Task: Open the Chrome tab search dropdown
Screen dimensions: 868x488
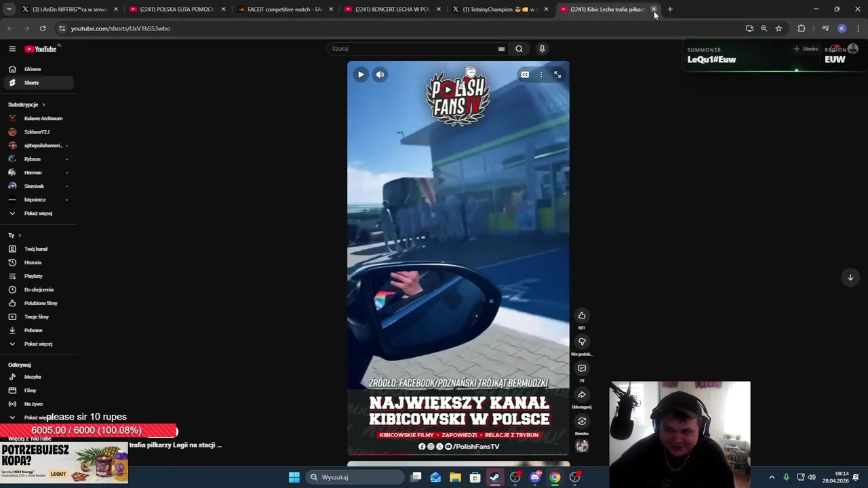Action: (9, 9)
